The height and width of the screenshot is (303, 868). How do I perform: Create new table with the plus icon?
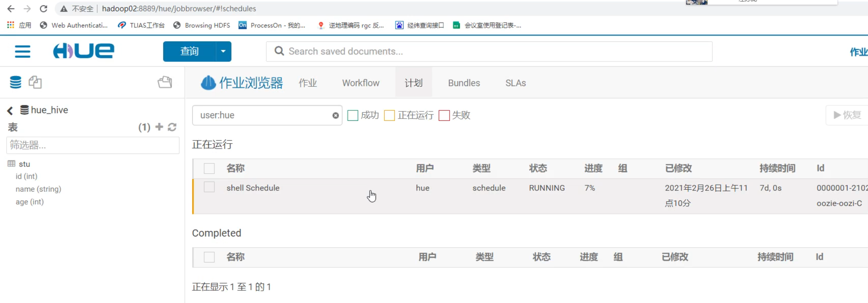(159, 127)
